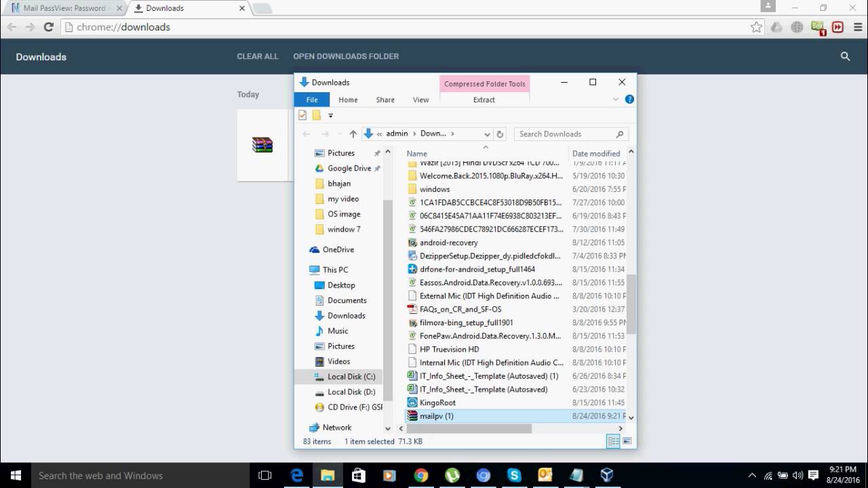Open File tab in Explorer
The width and height of the screenshot is (868, 488).
[312, 100]
